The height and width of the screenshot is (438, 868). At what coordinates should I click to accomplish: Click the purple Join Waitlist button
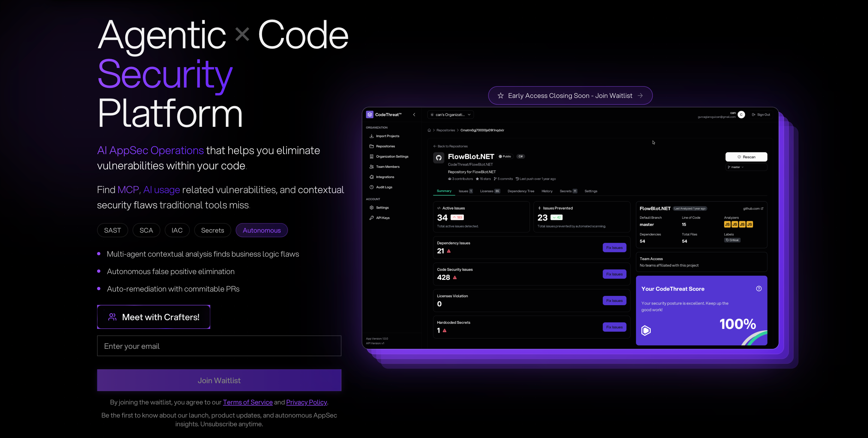point(219,380)
